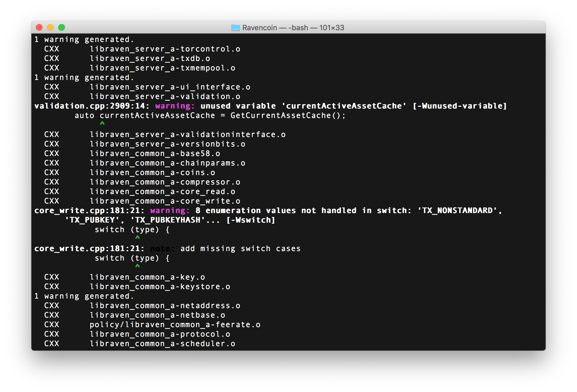The image size is (577, 392).
Task: Click "libraven_common_a-base58.o" line
Action: [x=155, y=154]
